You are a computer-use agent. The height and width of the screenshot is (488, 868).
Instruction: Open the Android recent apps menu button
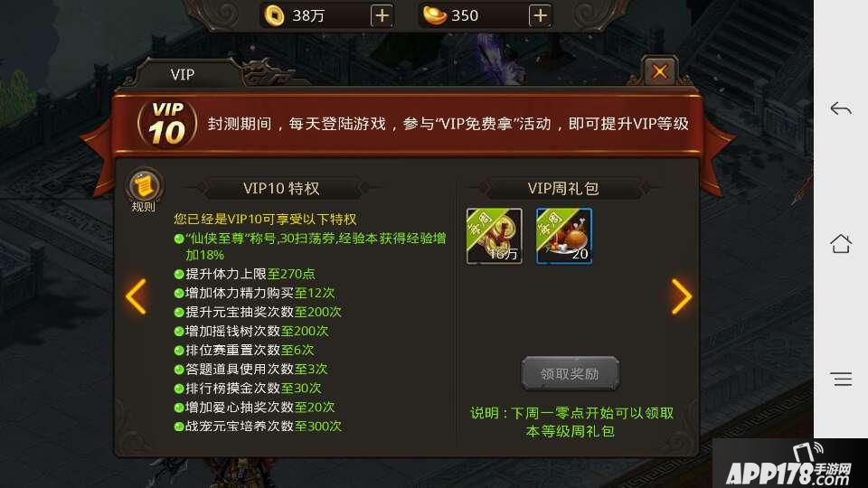coord(841,379)
